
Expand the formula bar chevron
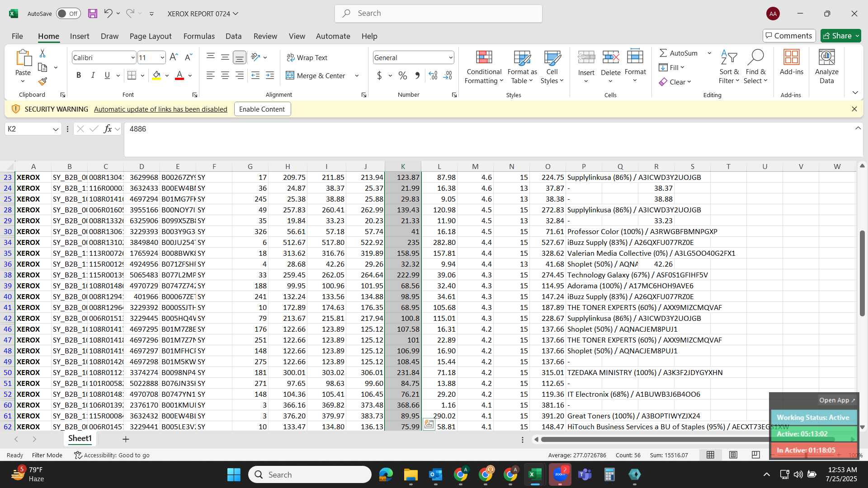[858, 128]
